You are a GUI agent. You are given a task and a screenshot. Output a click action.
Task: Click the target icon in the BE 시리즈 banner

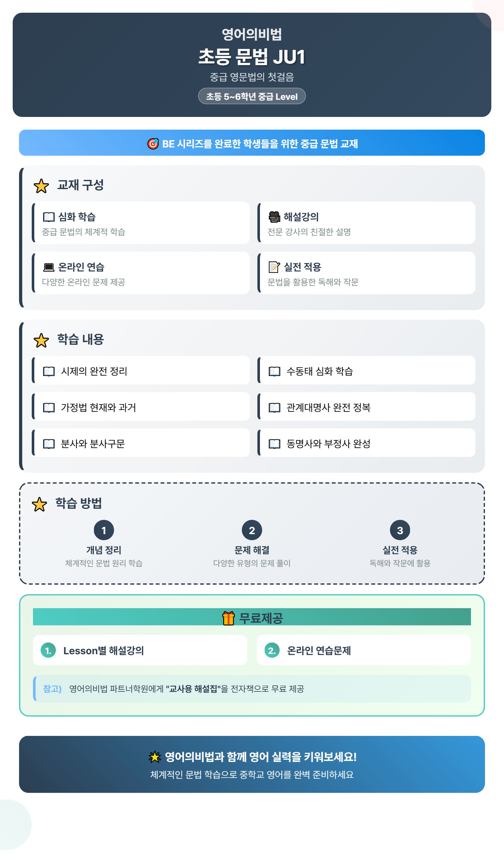point(153,144)
